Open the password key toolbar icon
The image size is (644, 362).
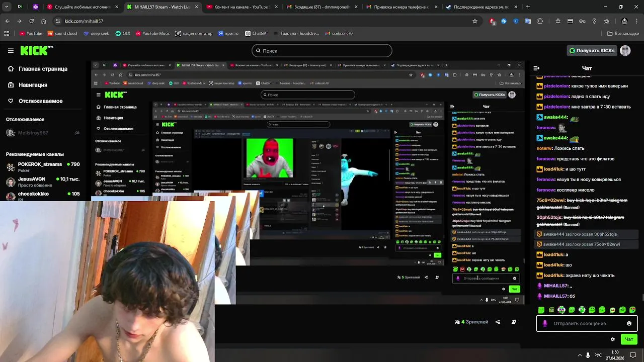pyautogui.click(x=582, y=21)
